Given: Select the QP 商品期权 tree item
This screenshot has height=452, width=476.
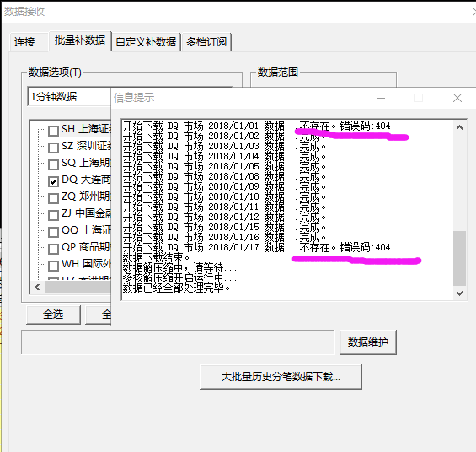Looking at the screenshot, I should click(86, 247).
